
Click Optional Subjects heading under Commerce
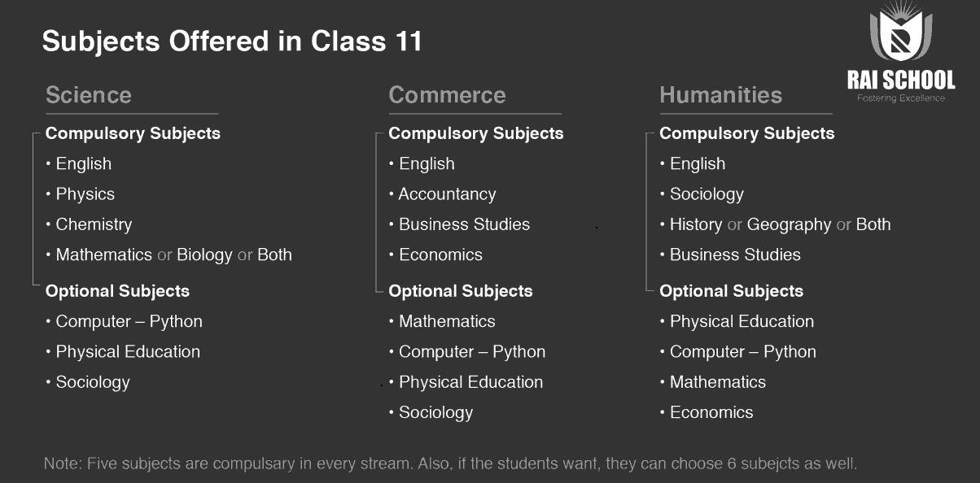click(461, 291)
